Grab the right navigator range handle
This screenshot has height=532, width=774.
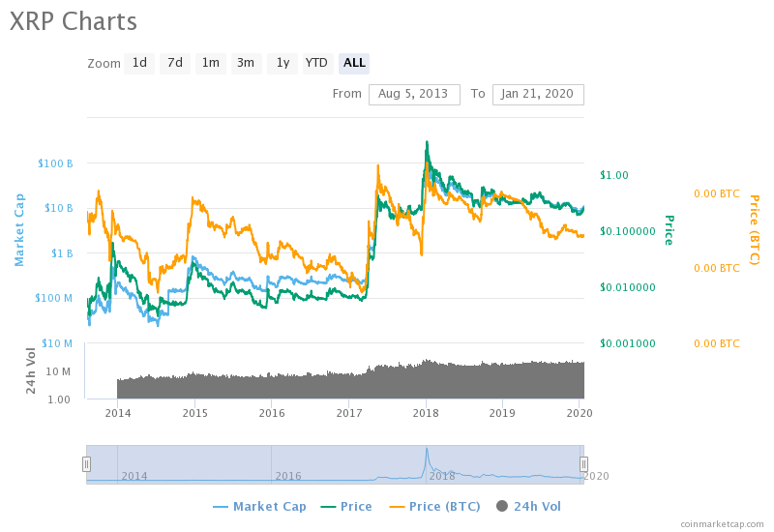583,464
